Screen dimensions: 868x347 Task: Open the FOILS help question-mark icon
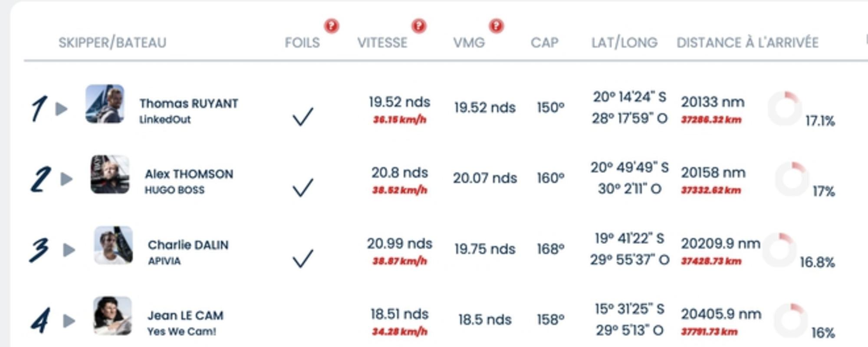point(332,26)
